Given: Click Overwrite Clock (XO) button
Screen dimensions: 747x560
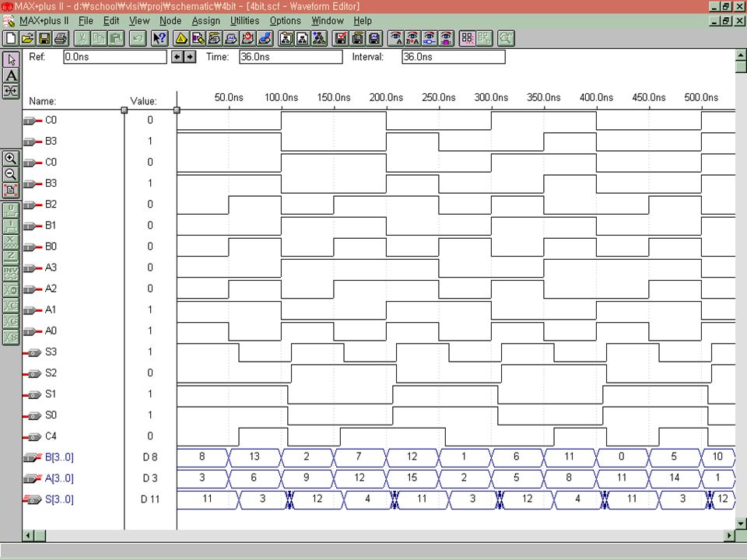Looking at the screenshot, I should pos(11,289).
